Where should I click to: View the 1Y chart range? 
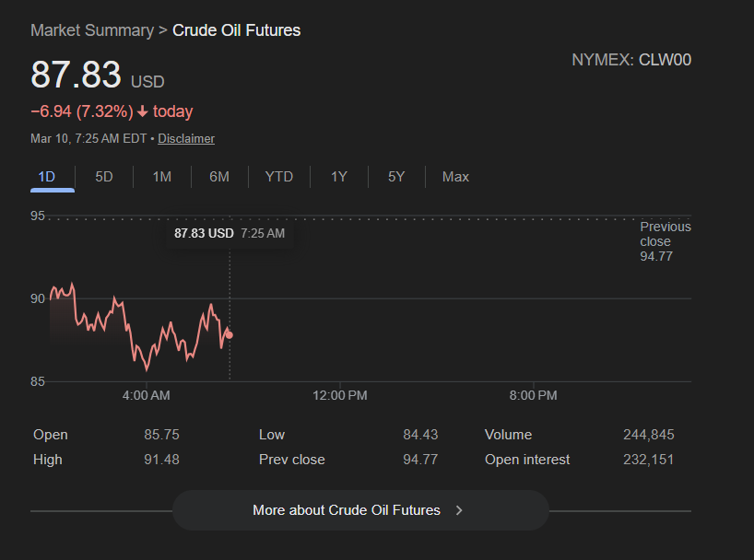[x=339, y=177]
